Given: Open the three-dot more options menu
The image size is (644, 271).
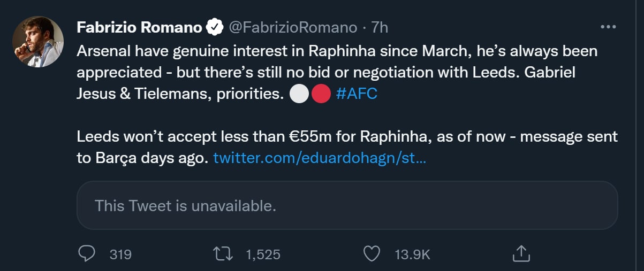Looking at the screenshot, I should (609, 27).
